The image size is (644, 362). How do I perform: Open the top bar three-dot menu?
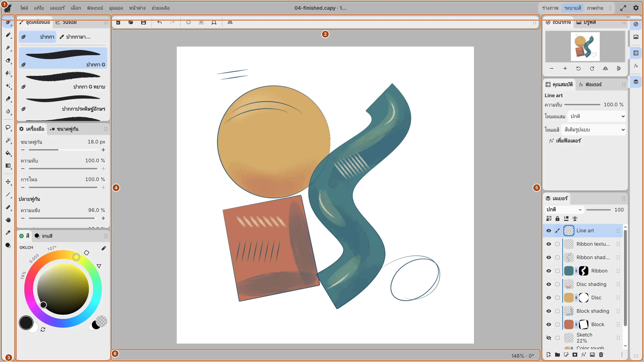click(610, 8)
